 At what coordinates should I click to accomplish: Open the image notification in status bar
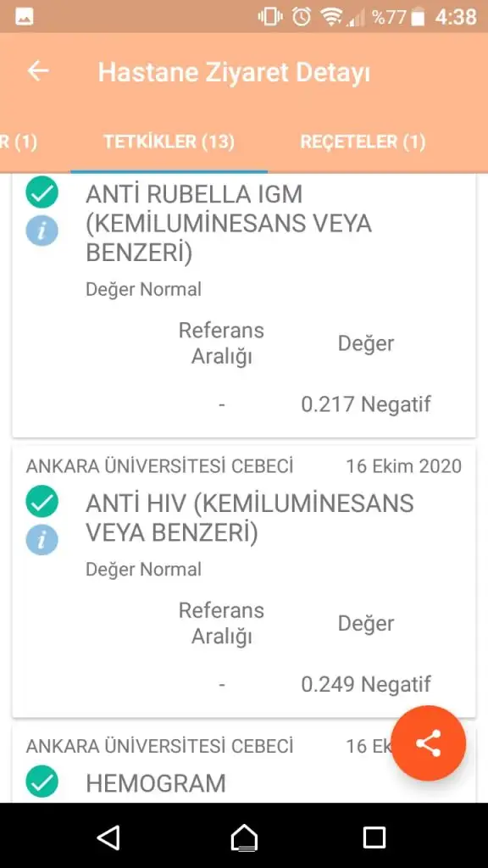coord(25,17)
